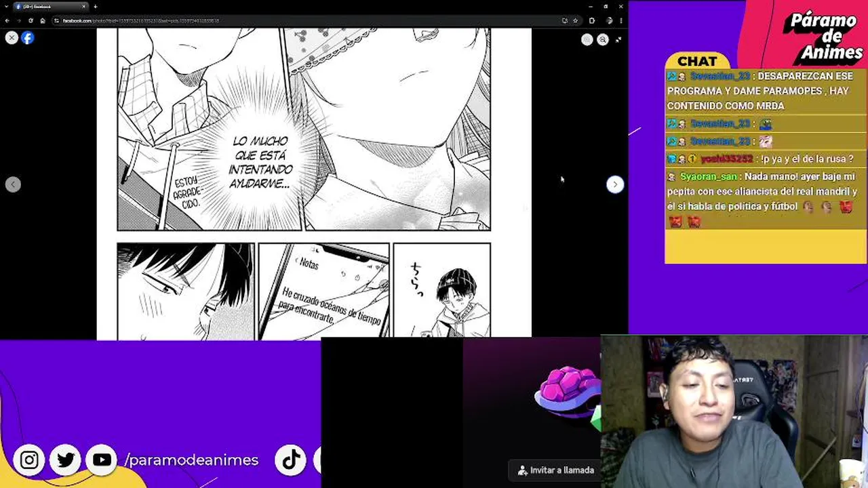Screen dimensions: 868x488
Task: Go to the next photo arrow
Action: tap(615, 184)
